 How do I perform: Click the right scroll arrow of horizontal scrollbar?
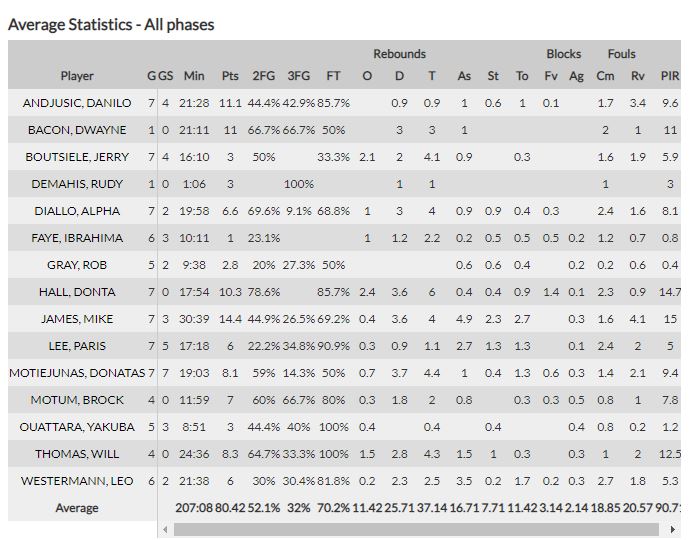point(674,529)
